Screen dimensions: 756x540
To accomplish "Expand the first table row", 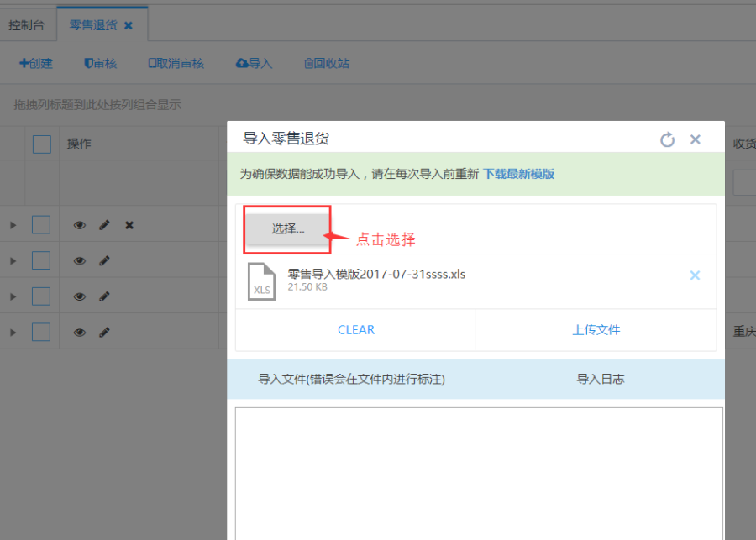I will [x=13, y=225].
